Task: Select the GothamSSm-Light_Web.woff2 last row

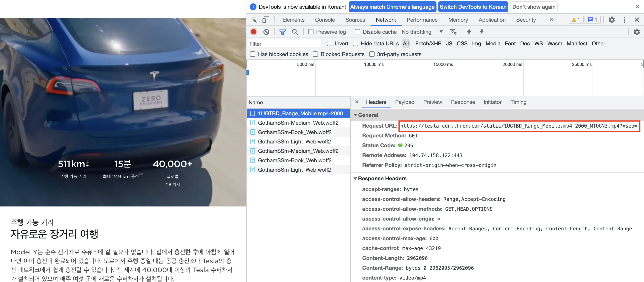Action: click(299, 170)
